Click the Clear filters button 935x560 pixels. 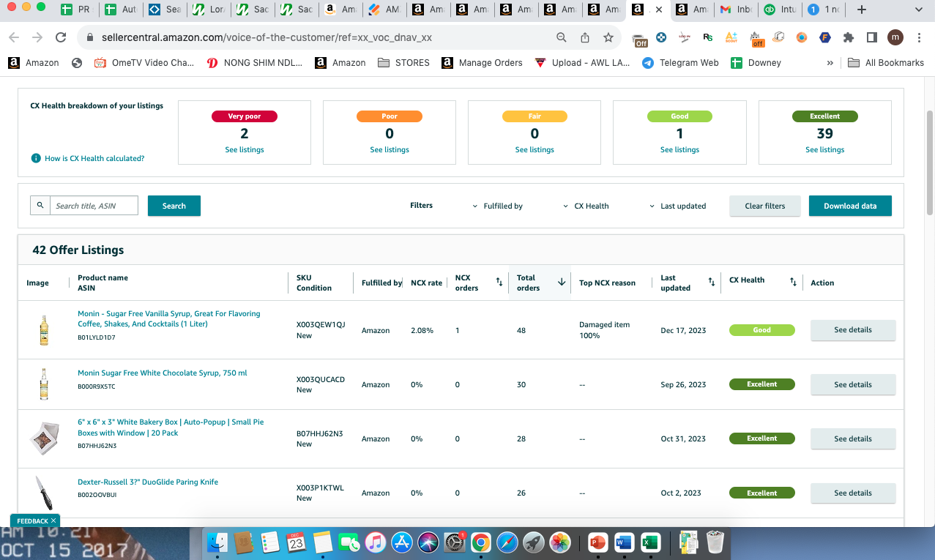click(x=765, y=206)
